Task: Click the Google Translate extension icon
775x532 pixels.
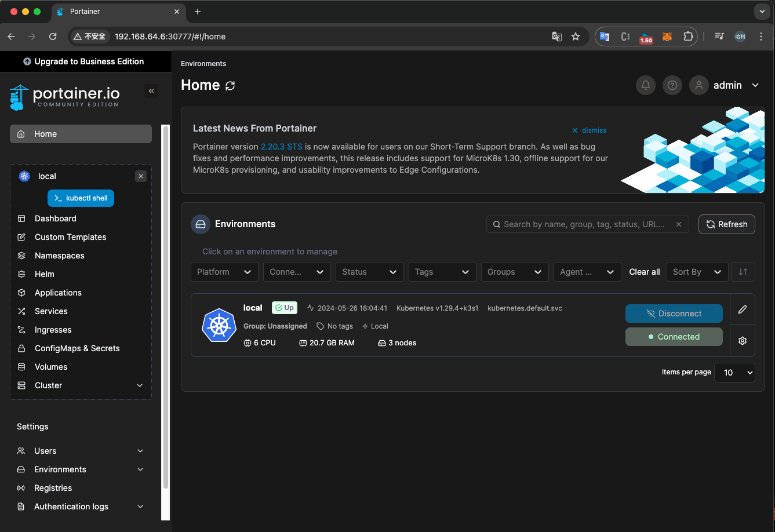Action: click(x=605, y=37)
